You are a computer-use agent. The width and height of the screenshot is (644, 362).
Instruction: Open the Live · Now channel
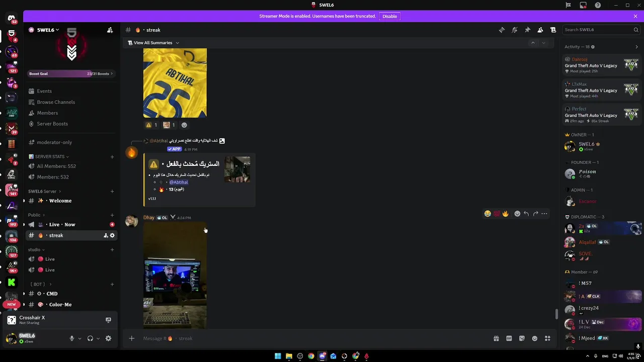pos(72,225)
